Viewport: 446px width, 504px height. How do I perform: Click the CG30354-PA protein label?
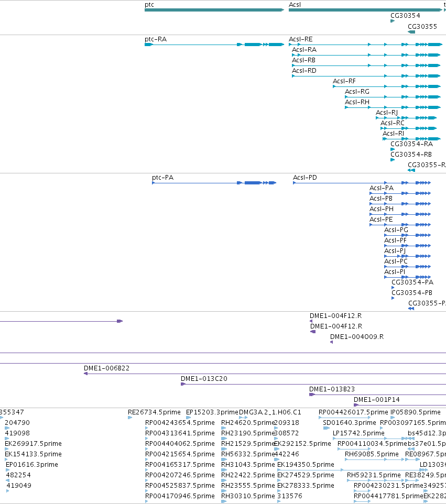tap(412, 282)
